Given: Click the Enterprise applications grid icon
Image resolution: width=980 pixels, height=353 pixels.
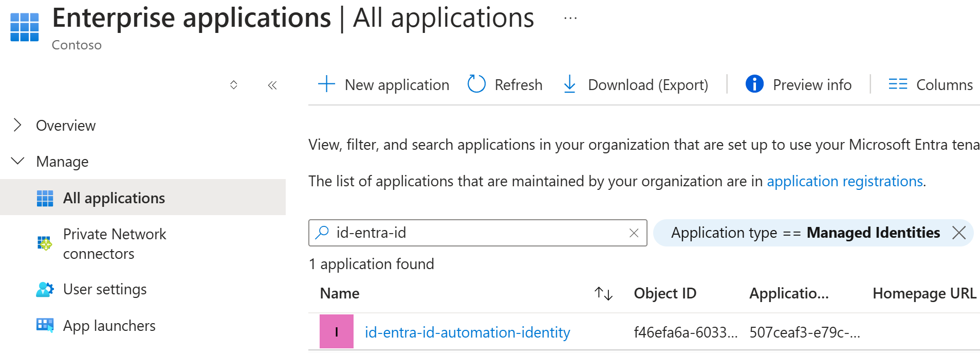Looking at the screenshot, I should point(25,27).
